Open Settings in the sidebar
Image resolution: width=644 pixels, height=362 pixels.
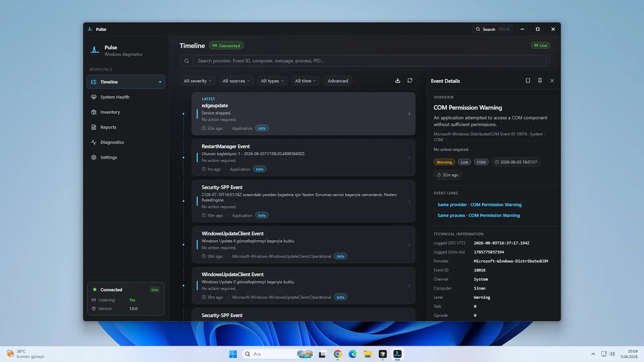click(x=126, y=157)
